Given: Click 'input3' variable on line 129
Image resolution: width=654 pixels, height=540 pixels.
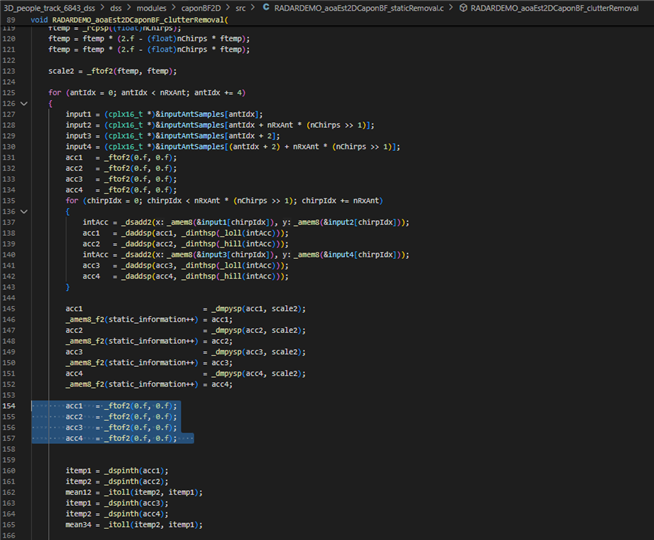Looking at the screenshot, I should tap(78, 136).
